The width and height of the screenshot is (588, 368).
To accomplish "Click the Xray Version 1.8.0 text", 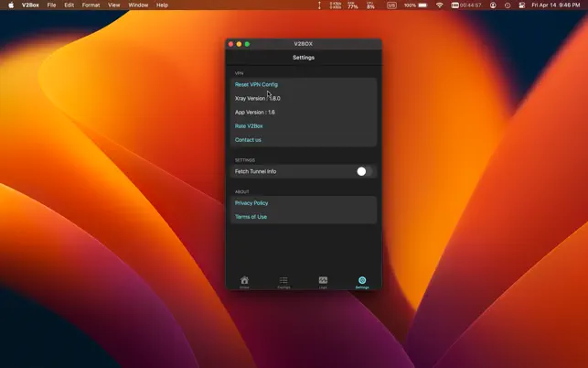I will tap(258, 98).
